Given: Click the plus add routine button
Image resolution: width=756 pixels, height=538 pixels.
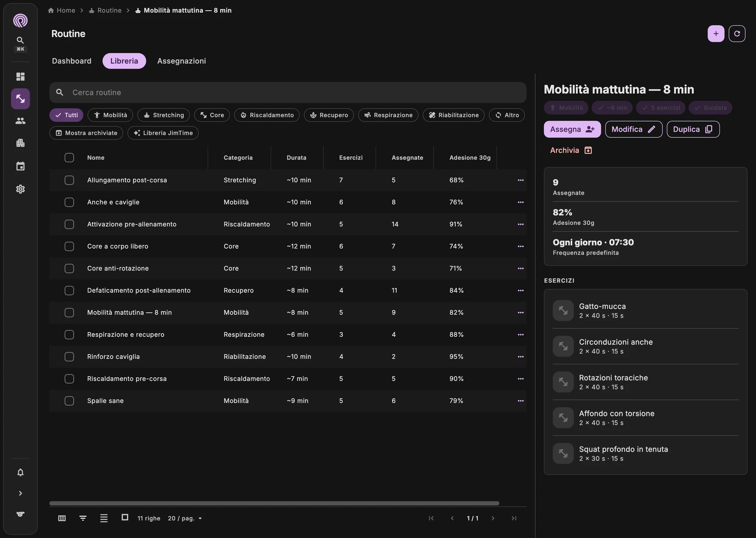Looking at the screenshot, I should coord(716,34).
